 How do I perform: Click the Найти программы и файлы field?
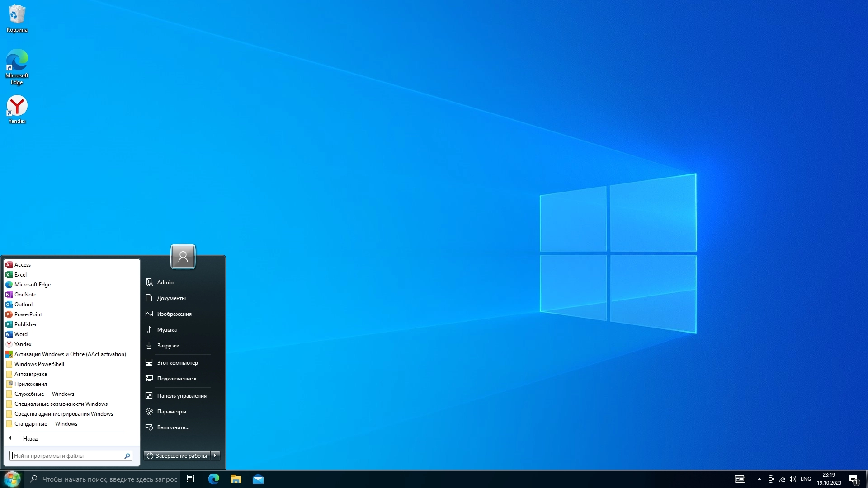point(67,456)
